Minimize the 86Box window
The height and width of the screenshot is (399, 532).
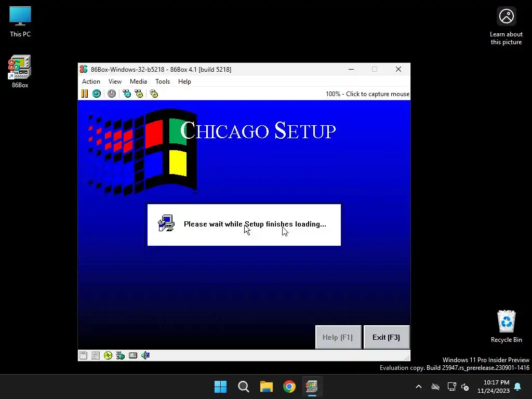(x=351, y=69)
